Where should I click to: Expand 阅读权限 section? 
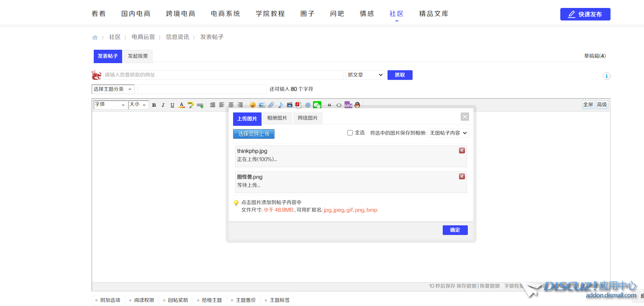[141, 300]
